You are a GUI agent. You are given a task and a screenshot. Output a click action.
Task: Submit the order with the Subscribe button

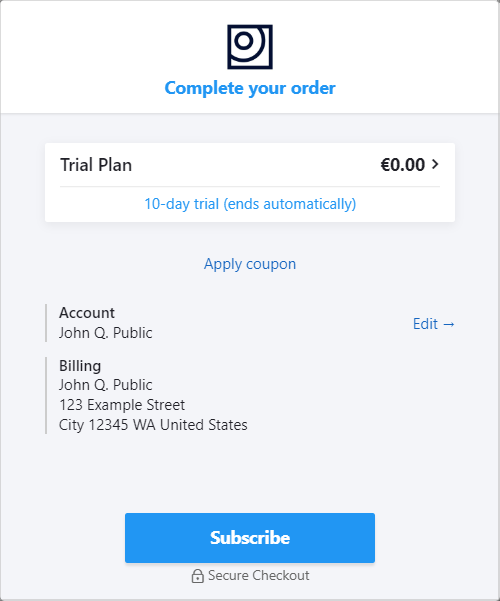click(x=250, y=538)
